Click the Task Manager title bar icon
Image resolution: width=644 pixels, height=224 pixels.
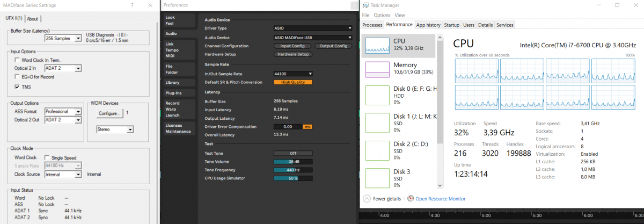tap(366, 5)
